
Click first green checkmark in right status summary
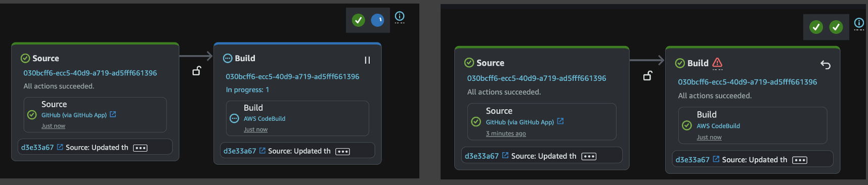pyautogui.click(x=816, y=27)
